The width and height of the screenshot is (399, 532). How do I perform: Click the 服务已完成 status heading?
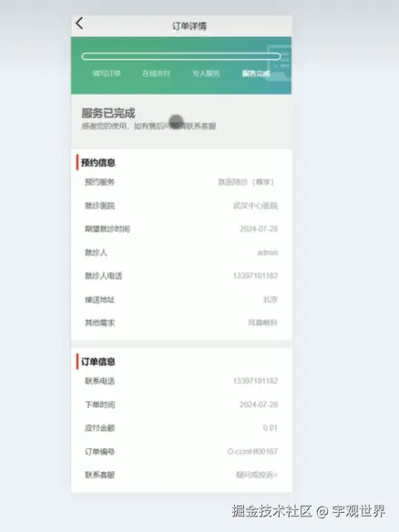point(108,113)
